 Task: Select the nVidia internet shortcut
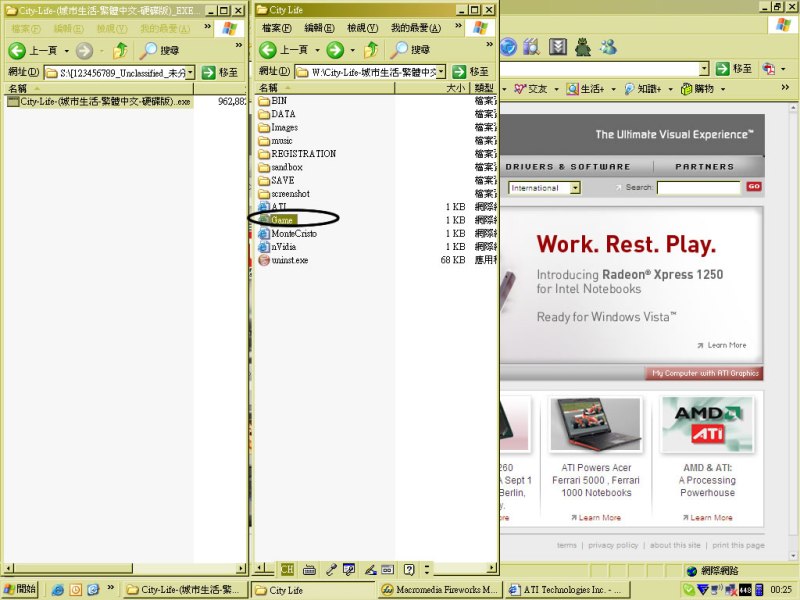(x=277, y=247)
